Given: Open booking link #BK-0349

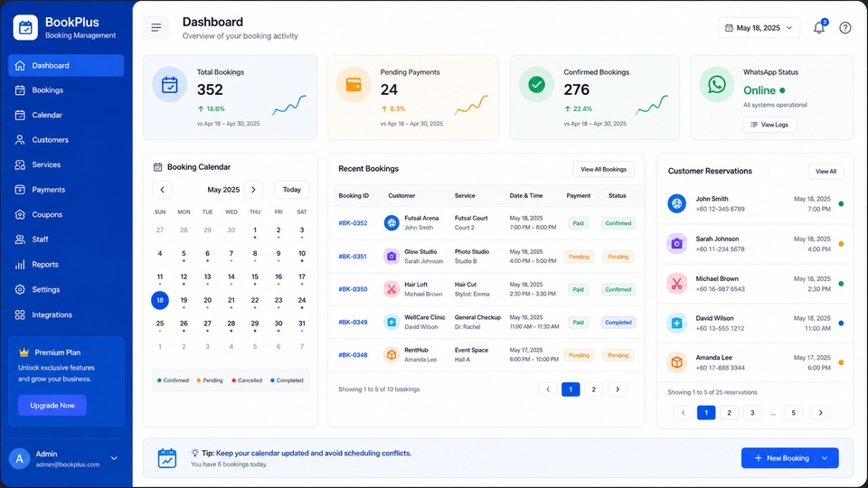Looking at the screenshot, I should (353, 322).
